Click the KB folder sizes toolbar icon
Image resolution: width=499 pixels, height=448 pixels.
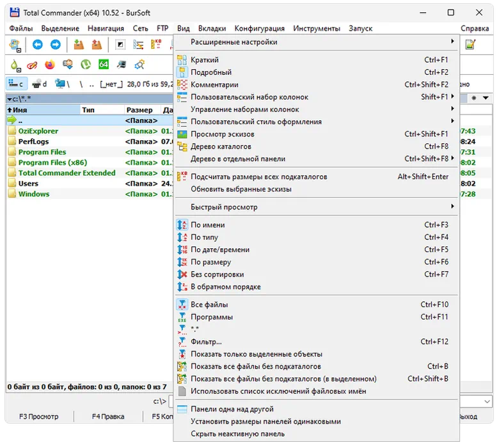coord(156,45)
